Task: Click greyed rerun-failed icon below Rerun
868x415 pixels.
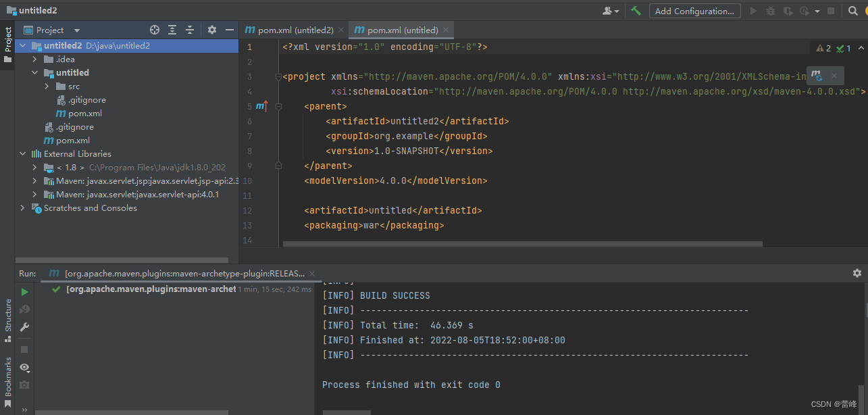Action: tap(24, 310)
